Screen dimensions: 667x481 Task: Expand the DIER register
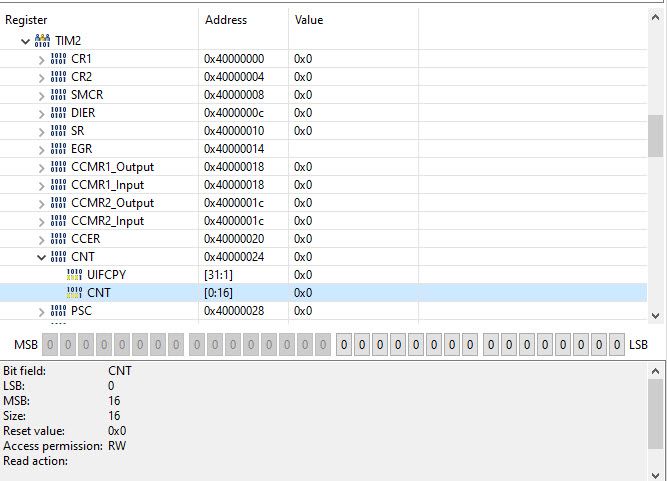tap(41, 114)
